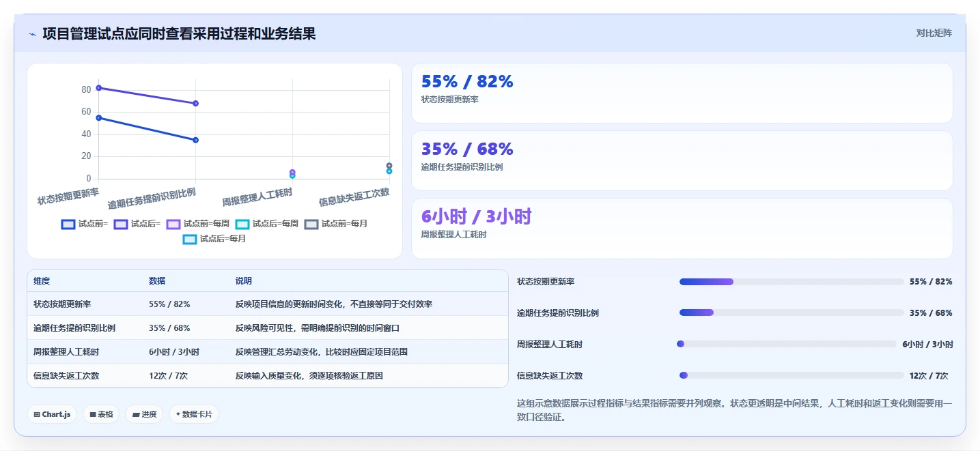Toggle the 试点后= legend series
This screenshot has width=980, height=451.
pos(137,224)
